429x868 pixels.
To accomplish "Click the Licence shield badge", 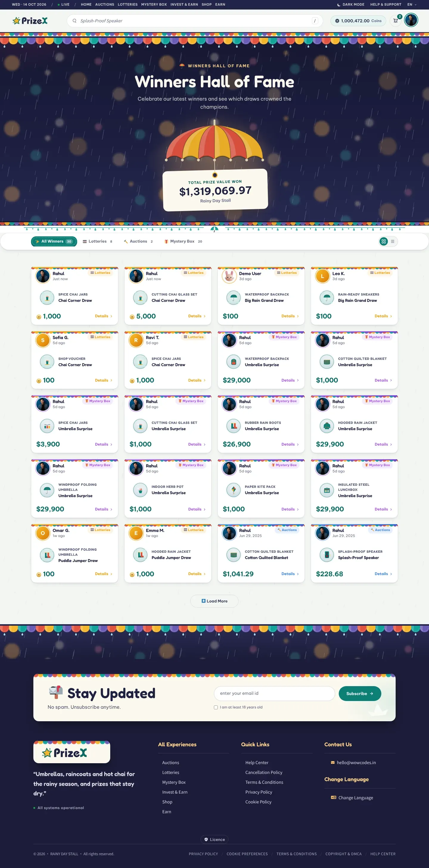I will point(214,839).
